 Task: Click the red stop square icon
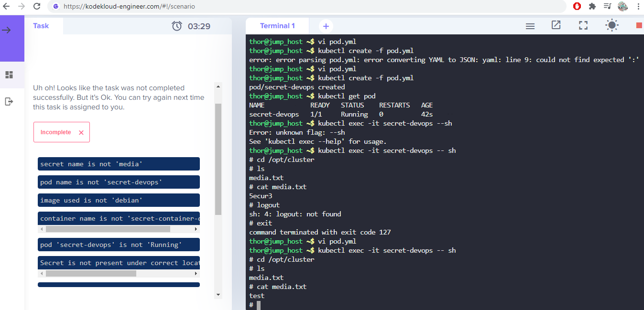tap(639, 25)
